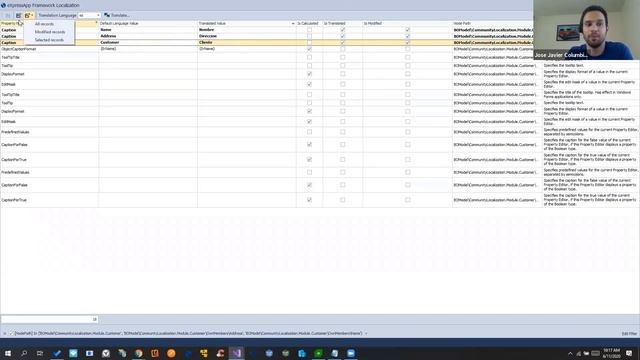This screenshot has height=360, width=640.
Task: Choose Selected records from the dropdown menu
Action: coord(49,40)
